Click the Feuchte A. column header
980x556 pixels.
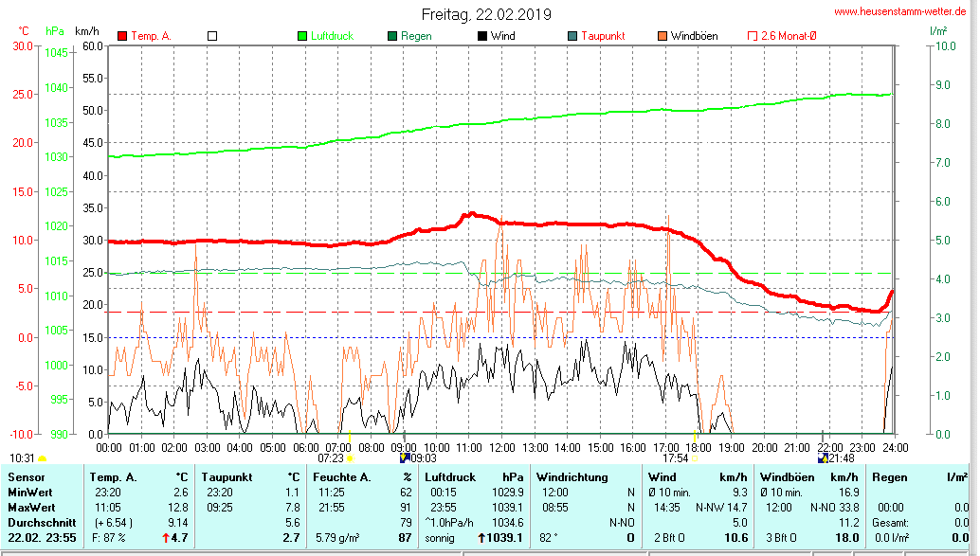click(341, 476)
